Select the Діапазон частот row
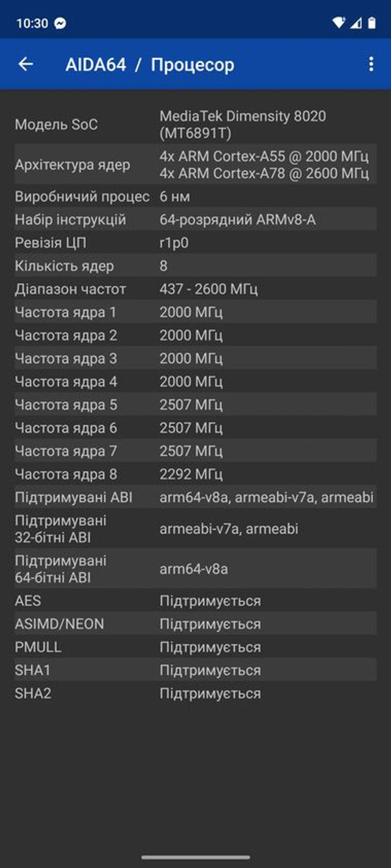Image resolution: width=391 pixels, height=868 pixels. click(x=195, y=289)
